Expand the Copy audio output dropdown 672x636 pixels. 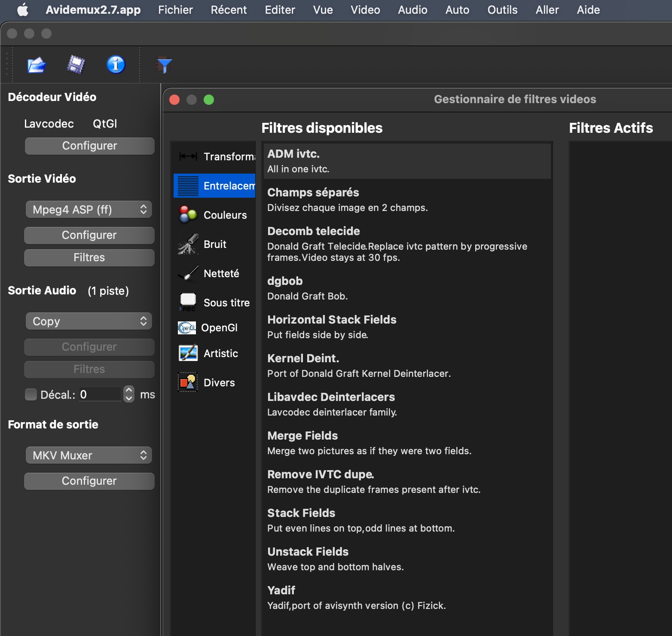pyautogui.click(x=89, y=321)
